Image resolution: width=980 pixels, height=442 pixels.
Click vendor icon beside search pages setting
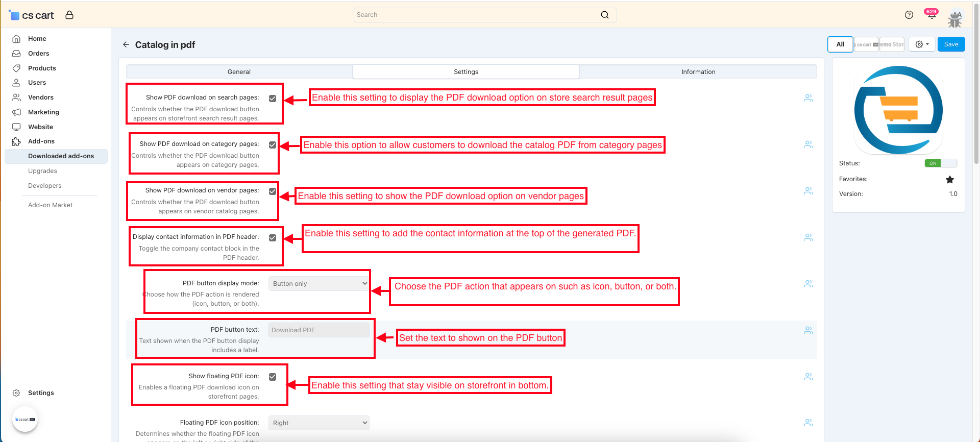pyautogui.click(x=808, y=98)
